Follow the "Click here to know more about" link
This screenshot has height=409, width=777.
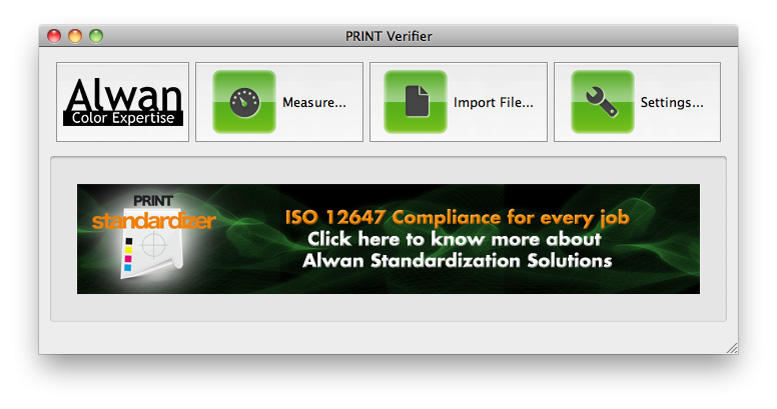454,239
